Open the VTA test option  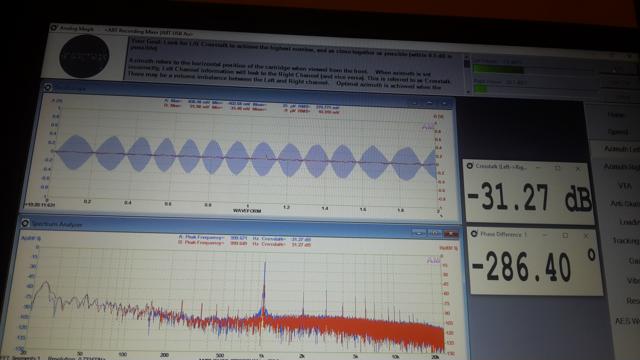point(624,186)
